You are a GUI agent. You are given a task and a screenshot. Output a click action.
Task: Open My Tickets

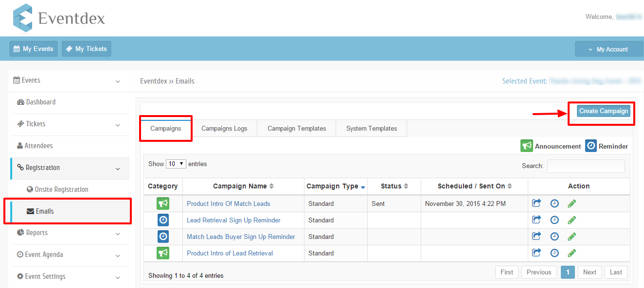coord(87,49)
